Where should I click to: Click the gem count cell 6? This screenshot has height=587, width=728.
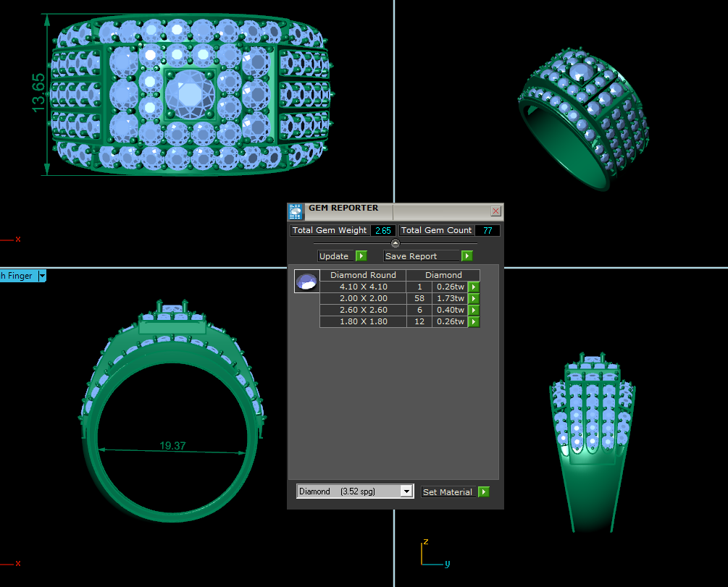pyautogui.click(x=419, y=310)
